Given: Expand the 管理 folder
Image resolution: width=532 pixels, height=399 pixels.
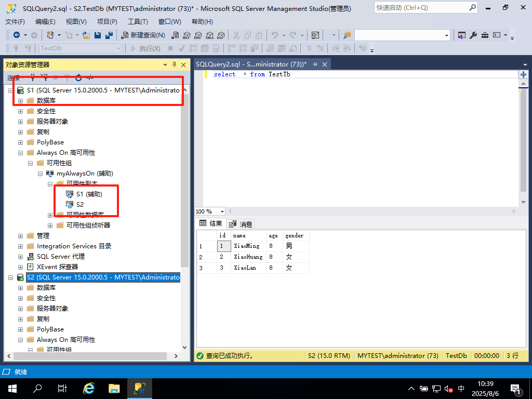Looking at the screenshot, I should coord(20,236).
